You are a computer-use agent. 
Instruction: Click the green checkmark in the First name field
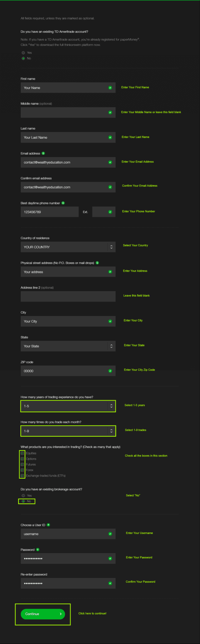(110, 87)
